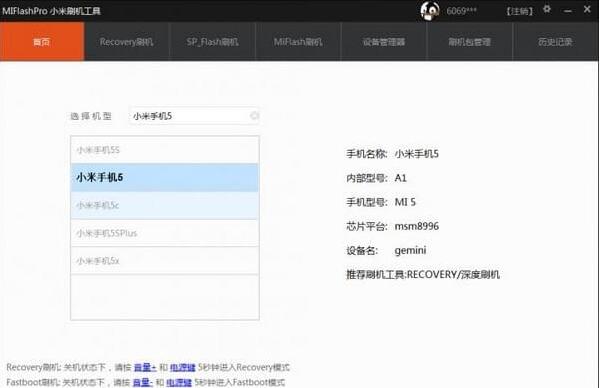Select 小米手机5x from the list
601x388 pixels.
click(165, 260)
